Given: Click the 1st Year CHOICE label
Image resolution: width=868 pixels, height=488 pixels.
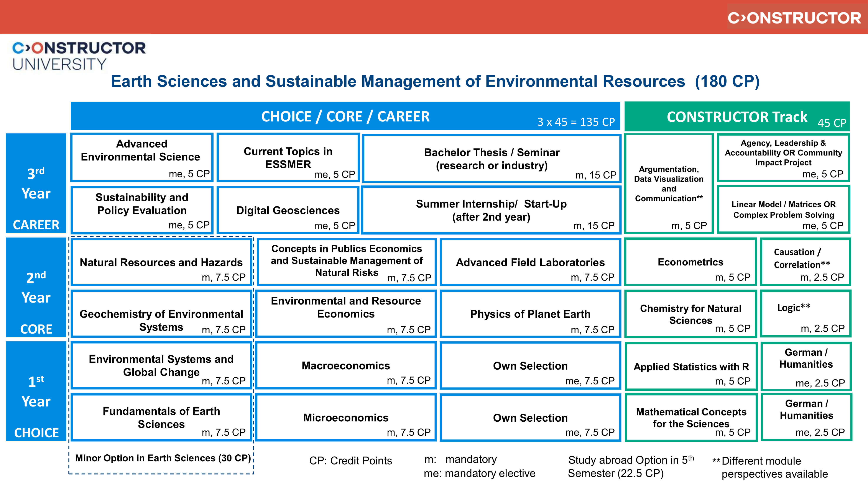Looking at the screenshot, I should point(36,391).
